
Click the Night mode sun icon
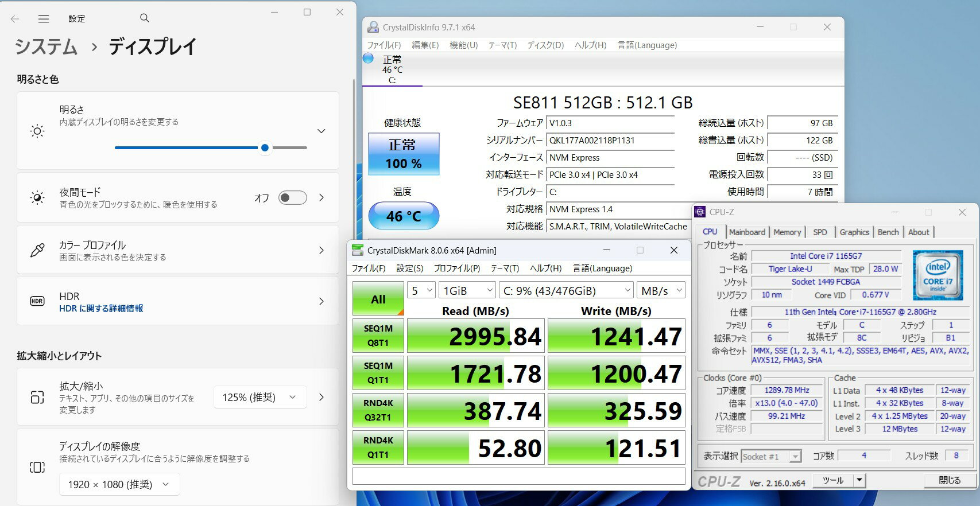coord(37,198)
